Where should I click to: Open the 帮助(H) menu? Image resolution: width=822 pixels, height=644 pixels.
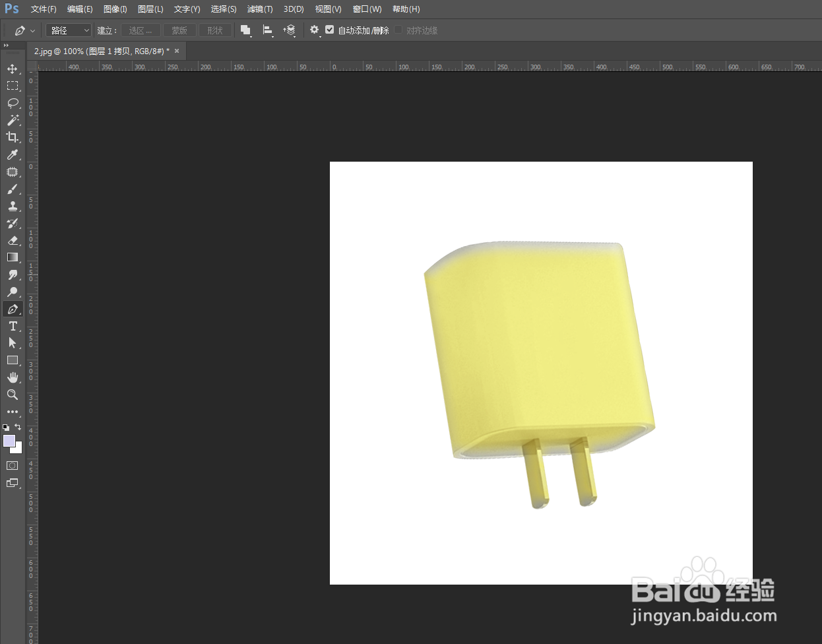(406, 9)
